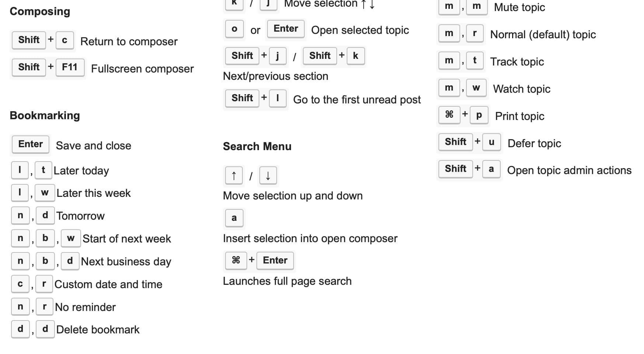Viewport: 644px width, 354px height.
Task: Click the command key beside Print topic
Action: 449,115
